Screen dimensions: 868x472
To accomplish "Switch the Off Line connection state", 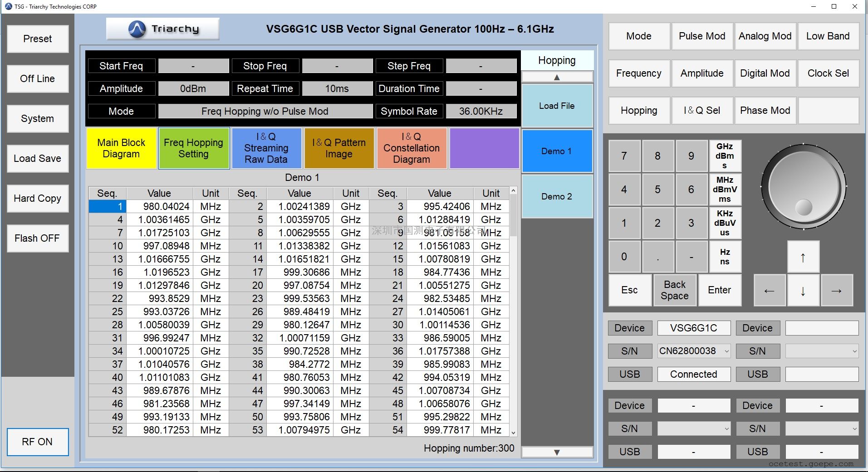I will [x=38, y=78].
